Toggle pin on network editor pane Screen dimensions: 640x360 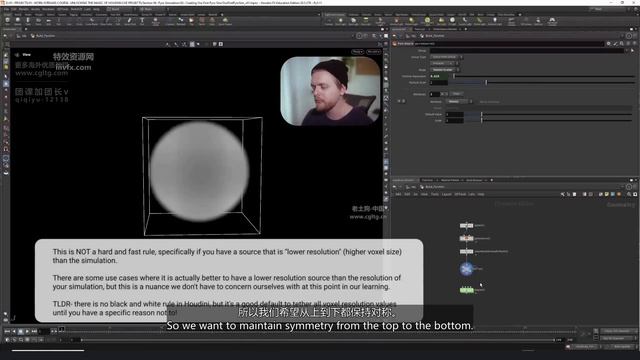pos(629,187)
